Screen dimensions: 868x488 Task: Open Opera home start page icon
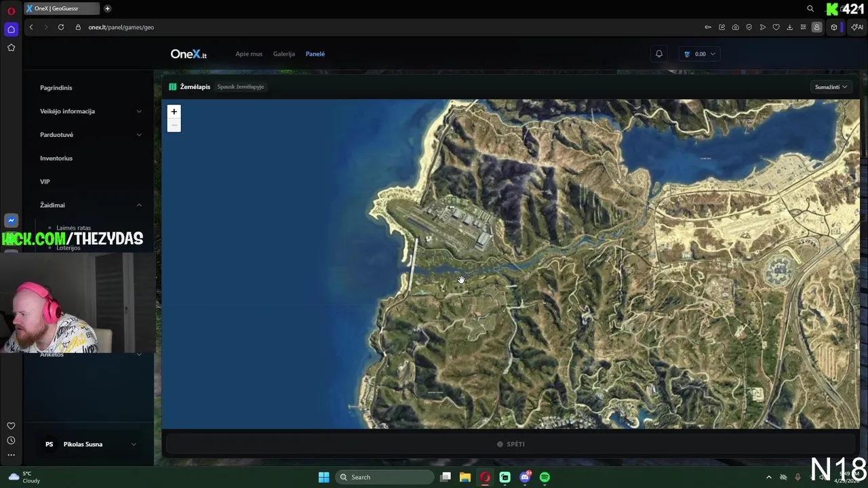pyautogui.click(x=11, y=29)
